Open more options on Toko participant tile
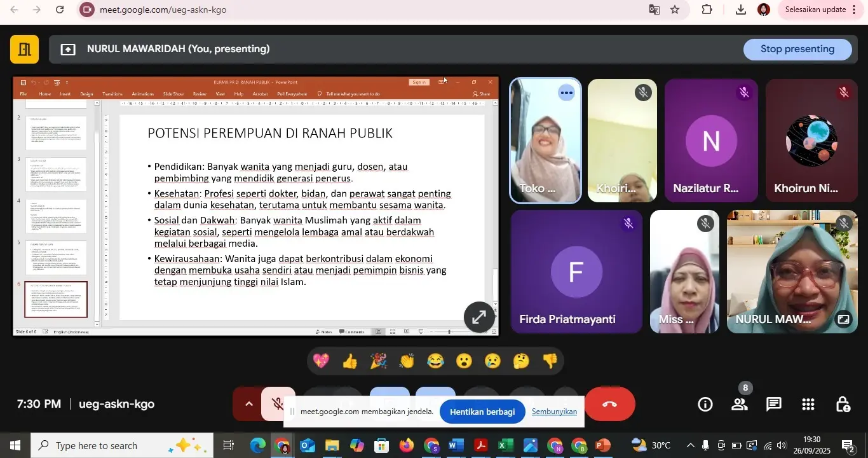The image size is (868, 458). [567, 93]
